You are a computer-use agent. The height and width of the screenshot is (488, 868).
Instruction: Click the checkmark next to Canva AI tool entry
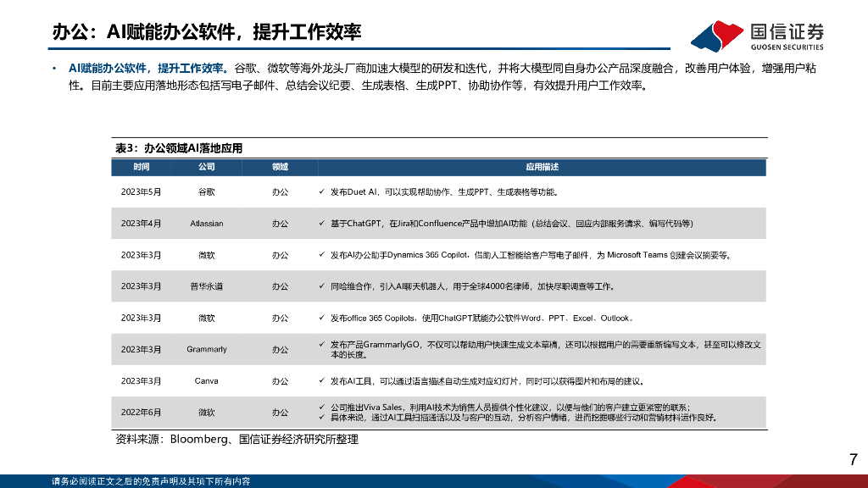pos(320,380)
